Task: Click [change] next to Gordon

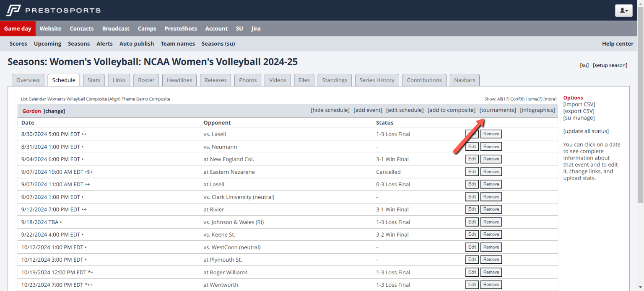Action: [x=55, y=111]
